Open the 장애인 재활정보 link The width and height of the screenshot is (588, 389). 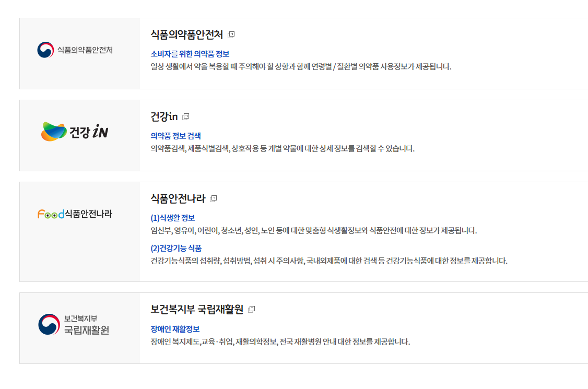click(x=175, y=329)
